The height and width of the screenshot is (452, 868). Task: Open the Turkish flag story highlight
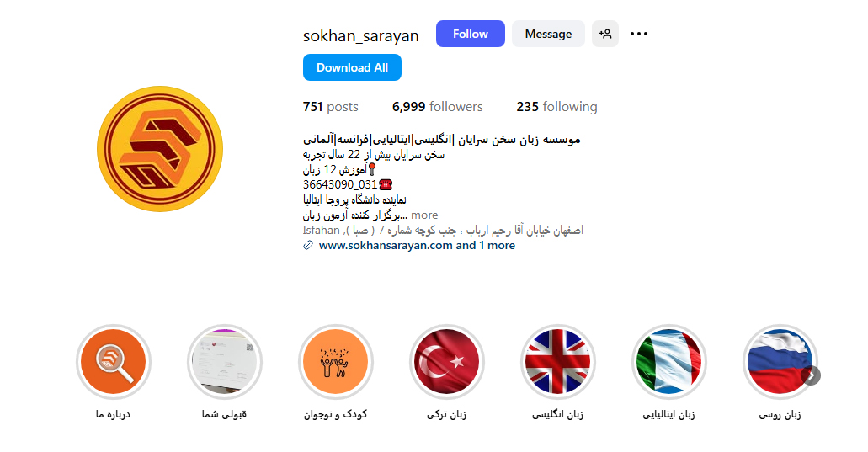click(447, 362)
